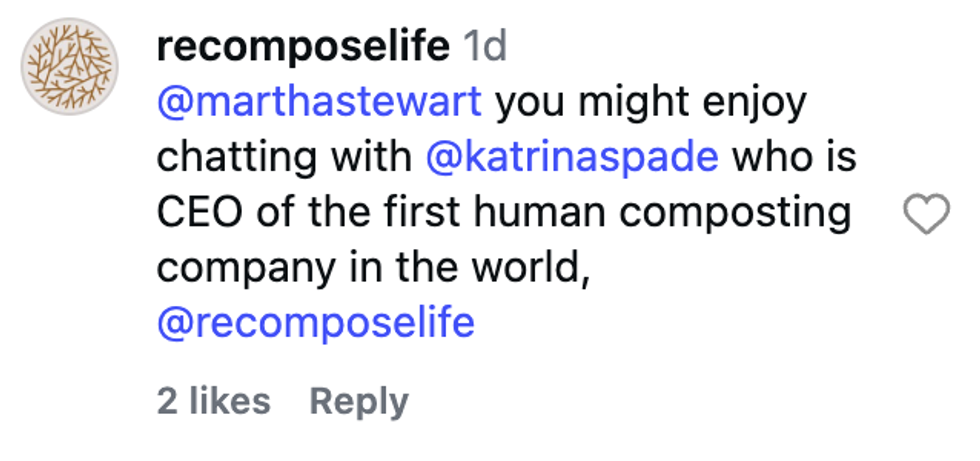980x461 pixels.
Task: Open the comment permalink from 1d
Action: click(486, 46)
